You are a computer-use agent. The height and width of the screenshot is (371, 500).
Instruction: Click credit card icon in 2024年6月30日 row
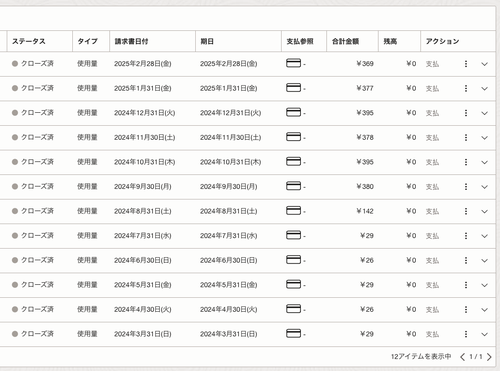[x=293, y=260]
